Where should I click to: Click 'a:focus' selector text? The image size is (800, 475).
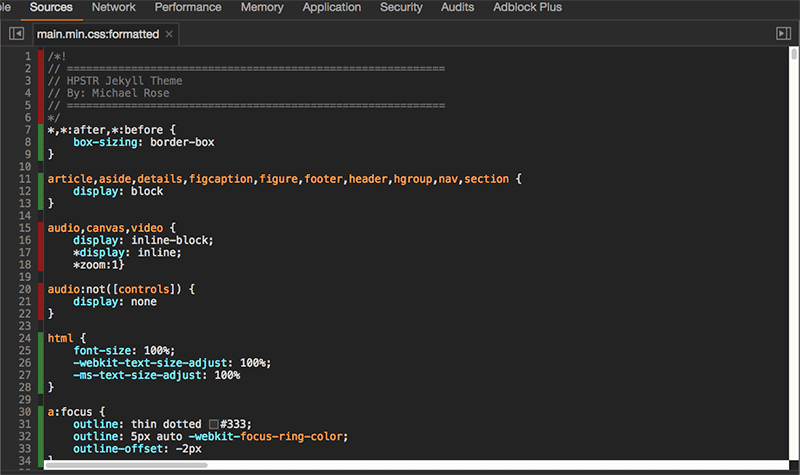pos(70,412)
